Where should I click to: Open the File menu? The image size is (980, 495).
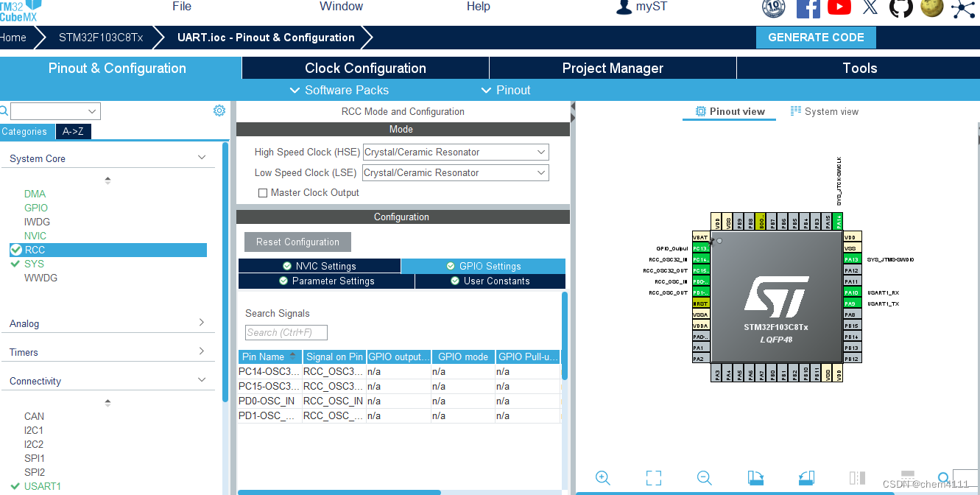point(182,7)
